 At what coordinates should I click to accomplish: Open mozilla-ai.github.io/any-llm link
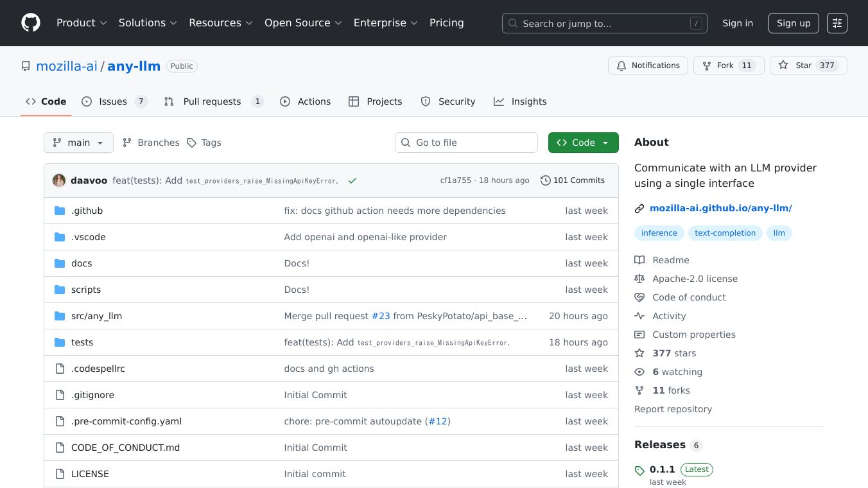click(x=720, y=208)
